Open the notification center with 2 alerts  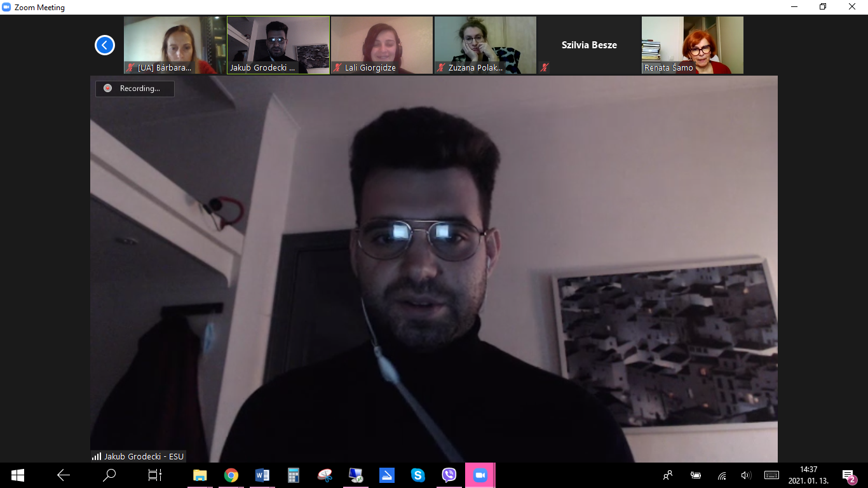[x=848, y=475]
